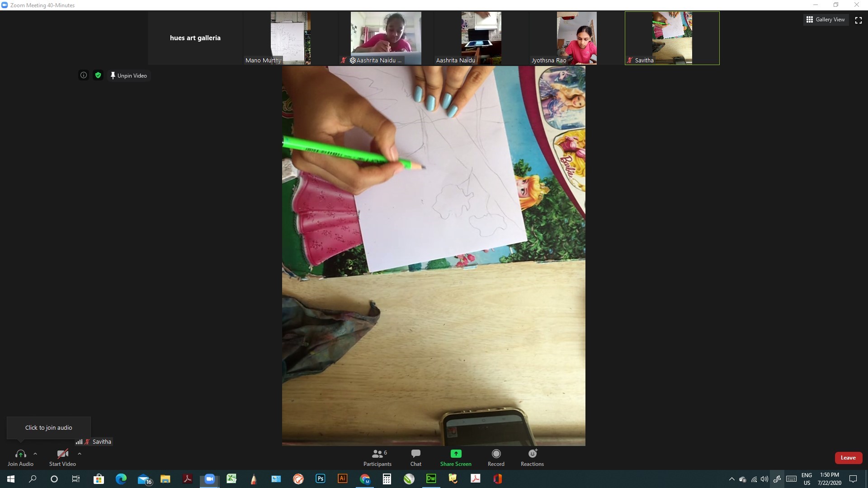Enter full screen mode
868x488 pixels.
(858, 20)
